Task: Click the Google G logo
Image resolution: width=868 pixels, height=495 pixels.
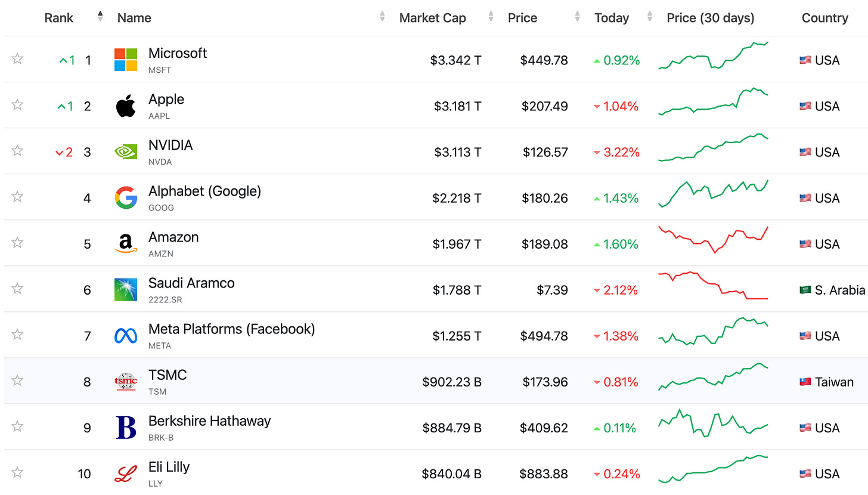Action: pyautogui.click(x=126, y=197)
